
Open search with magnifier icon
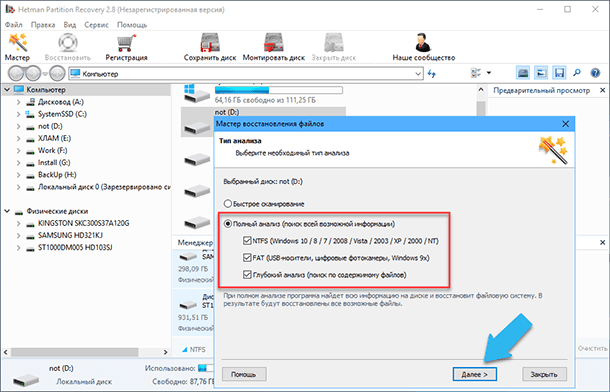point(577,72)
